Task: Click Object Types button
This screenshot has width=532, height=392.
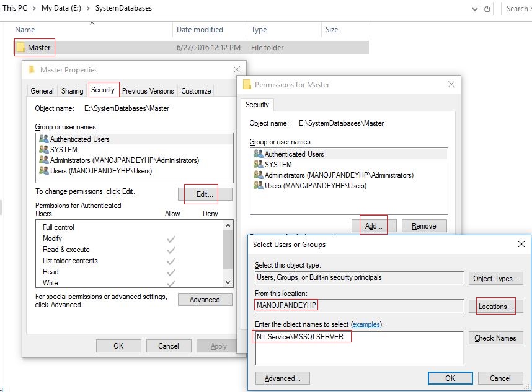Action: (x=495, y=279)
